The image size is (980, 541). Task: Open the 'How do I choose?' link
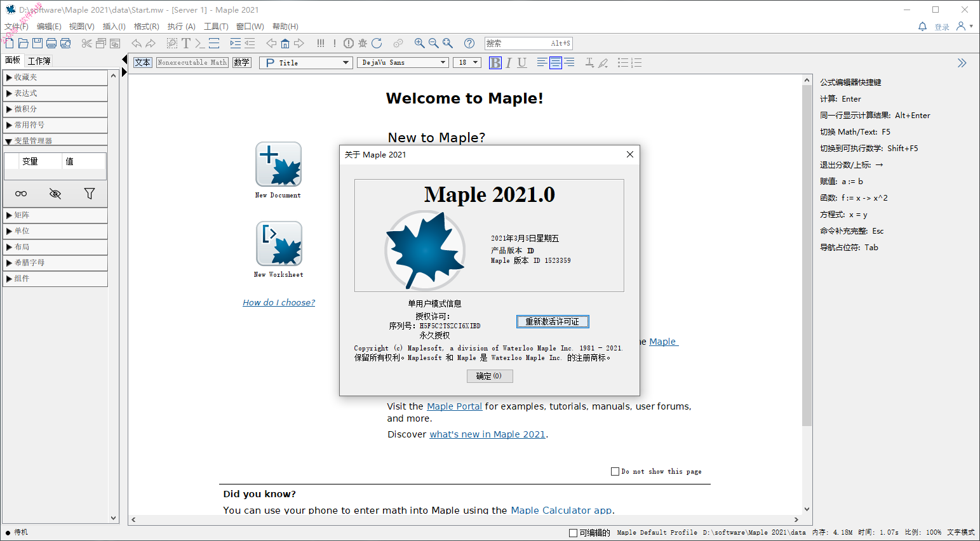coord(279,303)
